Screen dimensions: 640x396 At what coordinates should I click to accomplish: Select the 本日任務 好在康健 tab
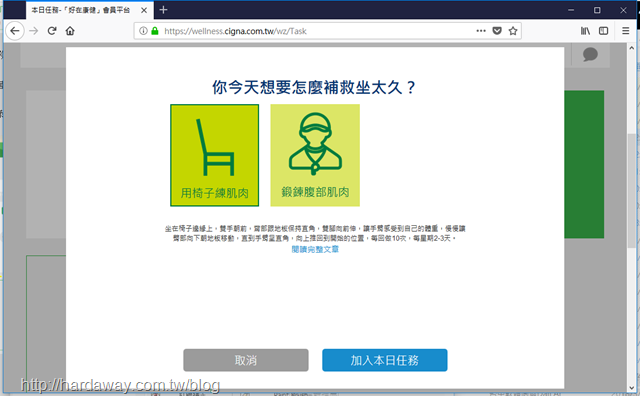[90, 10]
